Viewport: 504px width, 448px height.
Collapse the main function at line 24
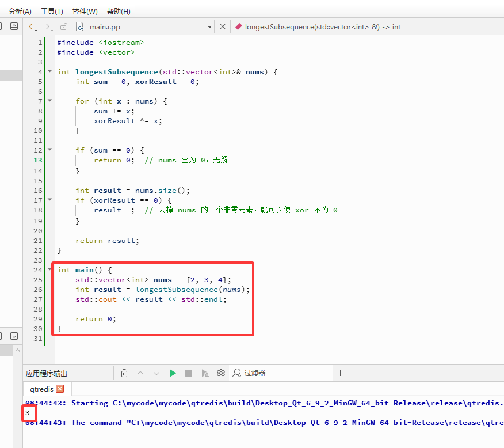coord(50,269)
